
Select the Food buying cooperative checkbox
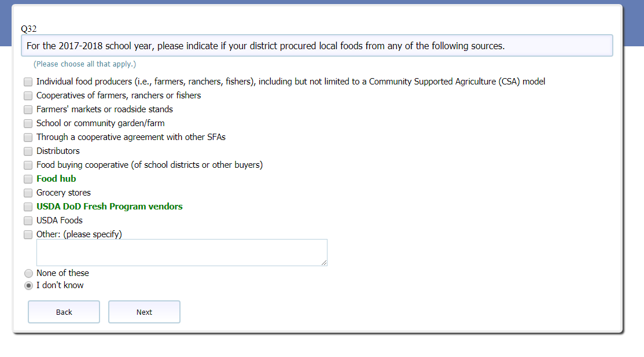[28, 165]
